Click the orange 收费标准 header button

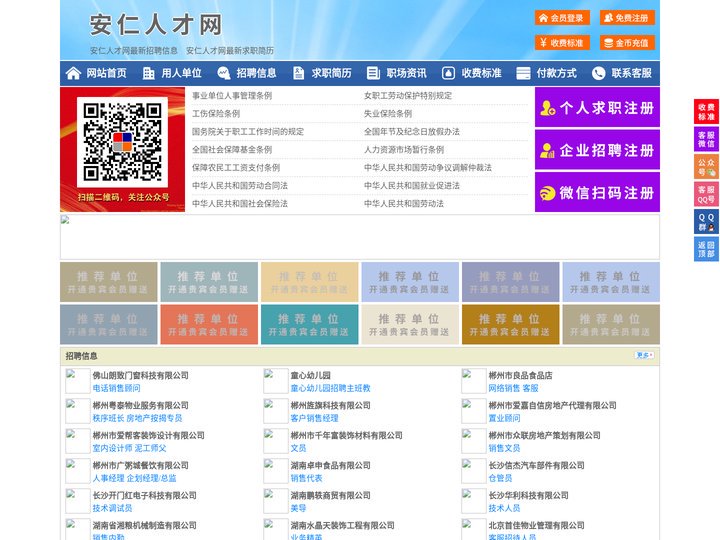click(x=562, y=43)
